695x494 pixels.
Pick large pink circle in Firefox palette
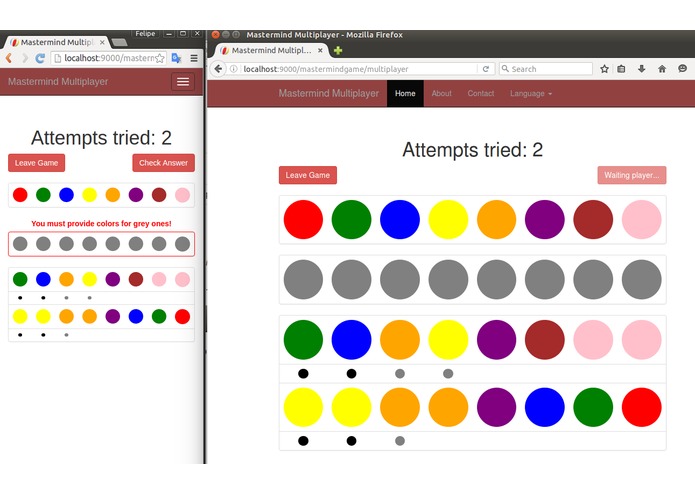pyautogui.click(x=641, y=219)
